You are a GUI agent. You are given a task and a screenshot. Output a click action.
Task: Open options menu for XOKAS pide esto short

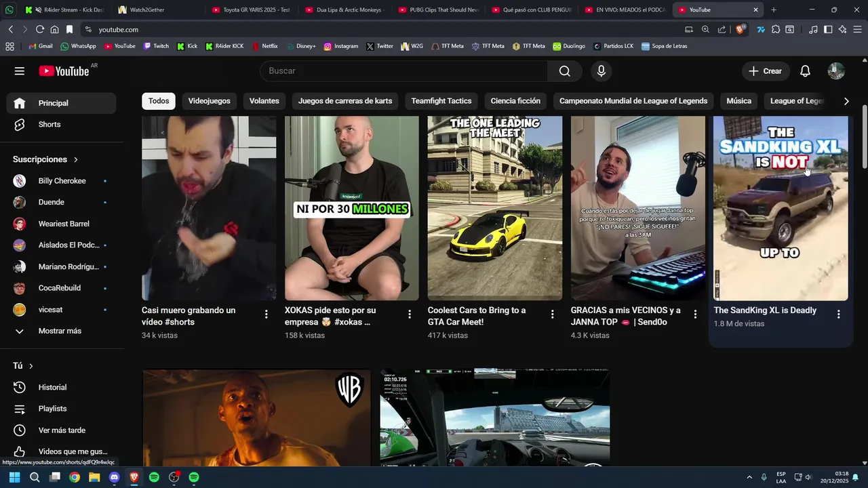[x=410, y=314]
